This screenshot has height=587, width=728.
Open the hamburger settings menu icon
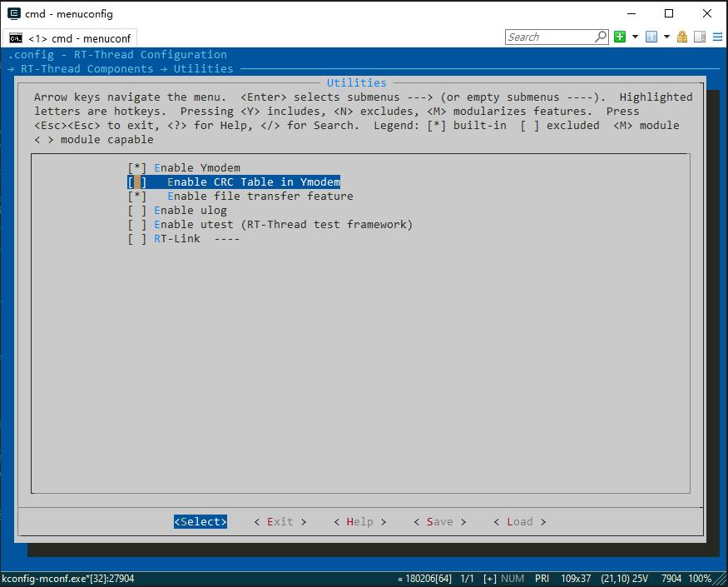point(717,37)
